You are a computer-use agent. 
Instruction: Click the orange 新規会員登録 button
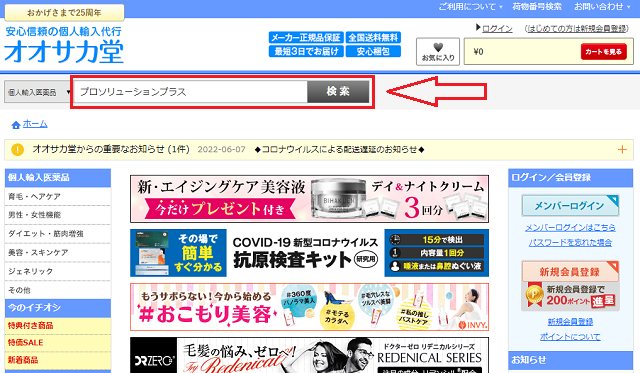(570, 271)
